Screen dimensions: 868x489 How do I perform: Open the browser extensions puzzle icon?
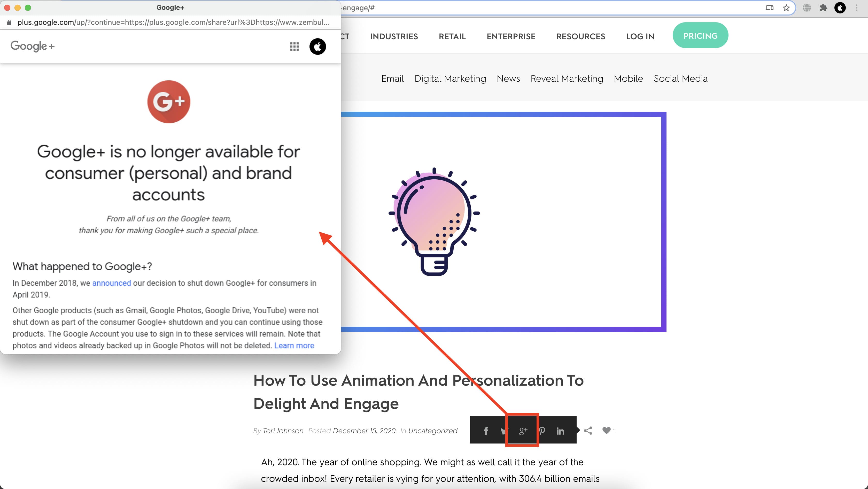[x=823, y=8]
